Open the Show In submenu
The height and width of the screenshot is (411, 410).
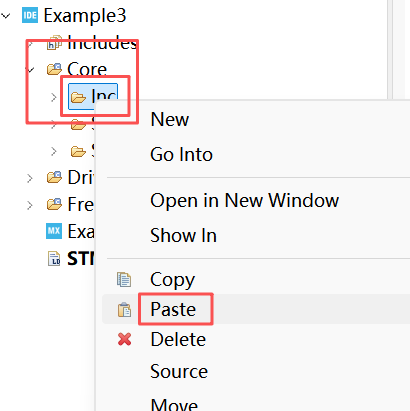183,235
